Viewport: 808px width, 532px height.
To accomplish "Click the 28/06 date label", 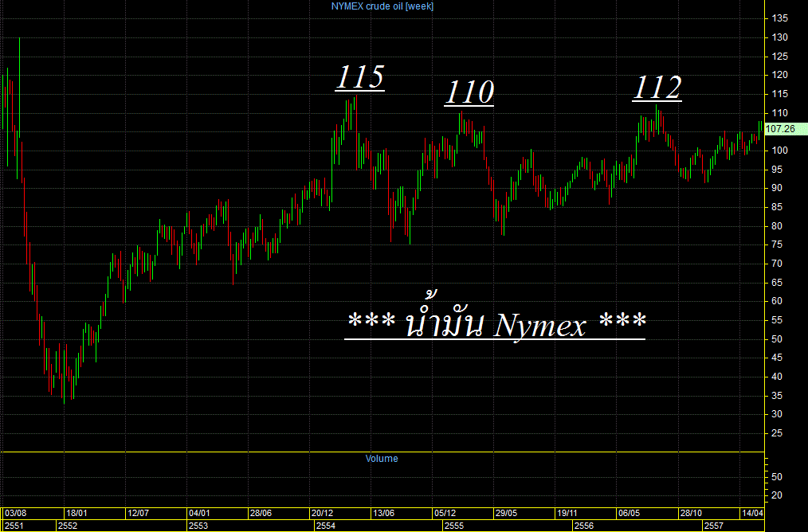I will click(261, 514).
